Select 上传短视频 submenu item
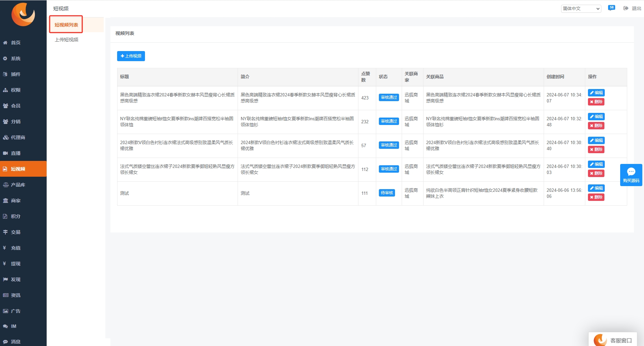 pos(66,40)
